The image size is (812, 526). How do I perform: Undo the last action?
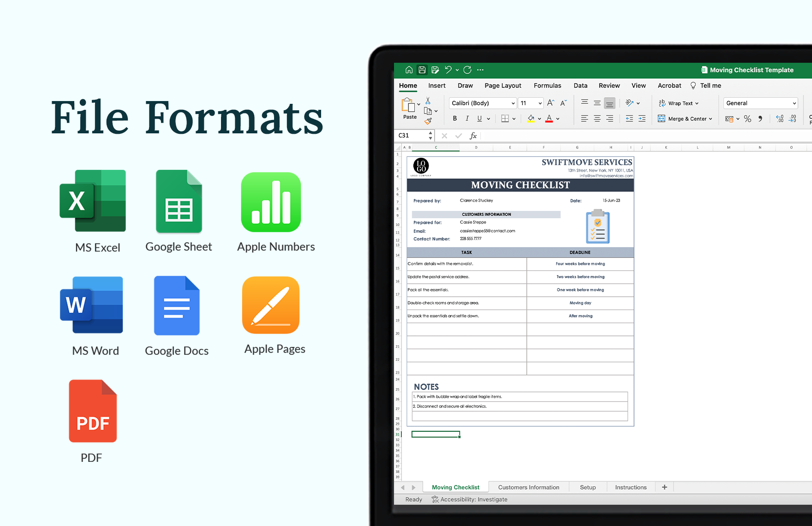(x=448, y=70)
